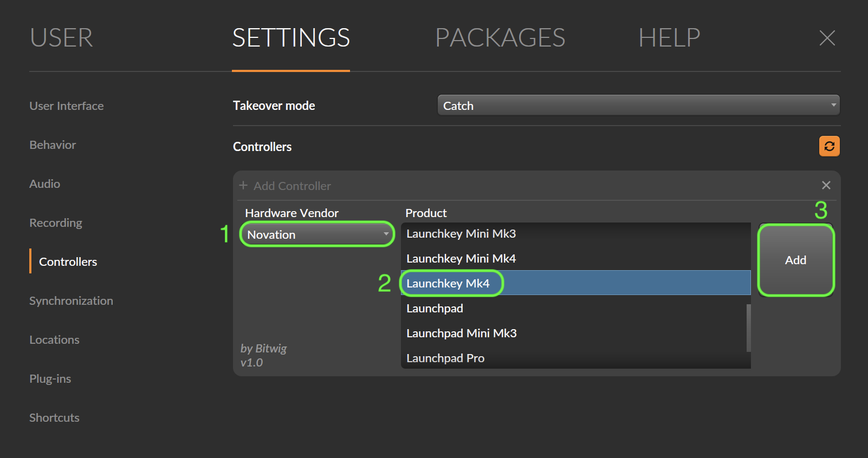868x458 pixels.
Task: Refresh the controllers list with the orange icon
Action: pos(829,146)
